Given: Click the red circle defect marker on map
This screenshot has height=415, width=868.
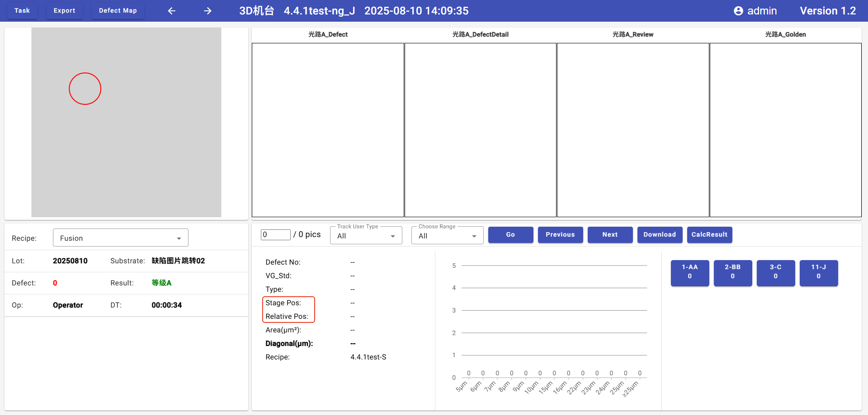Looking at the screenshot, I should point(85,89).
